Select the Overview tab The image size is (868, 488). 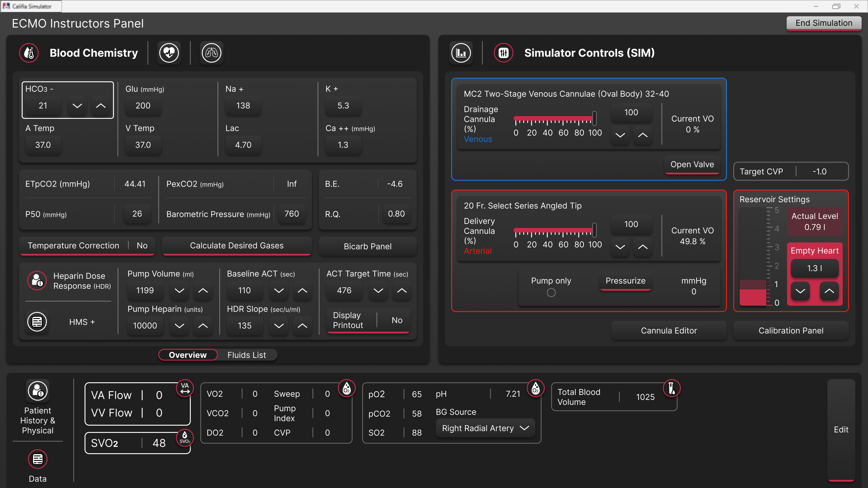pyautogui.click(x=188, y=355)
